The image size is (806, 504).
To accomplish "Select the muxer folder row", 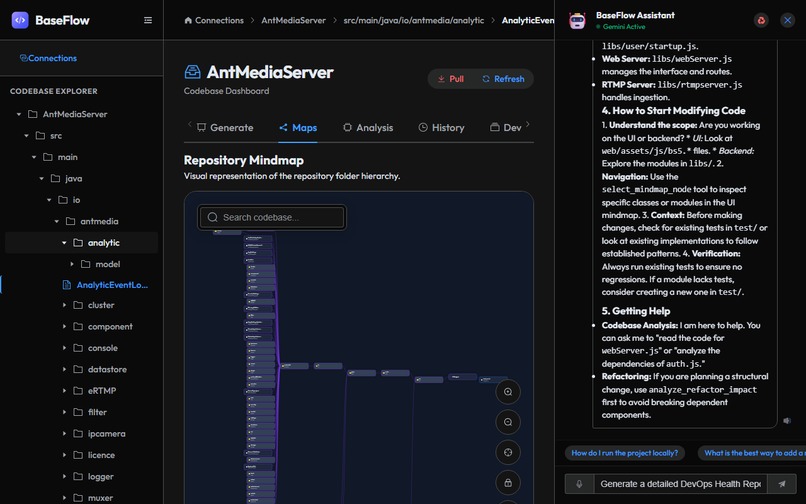I will (81, 498).
